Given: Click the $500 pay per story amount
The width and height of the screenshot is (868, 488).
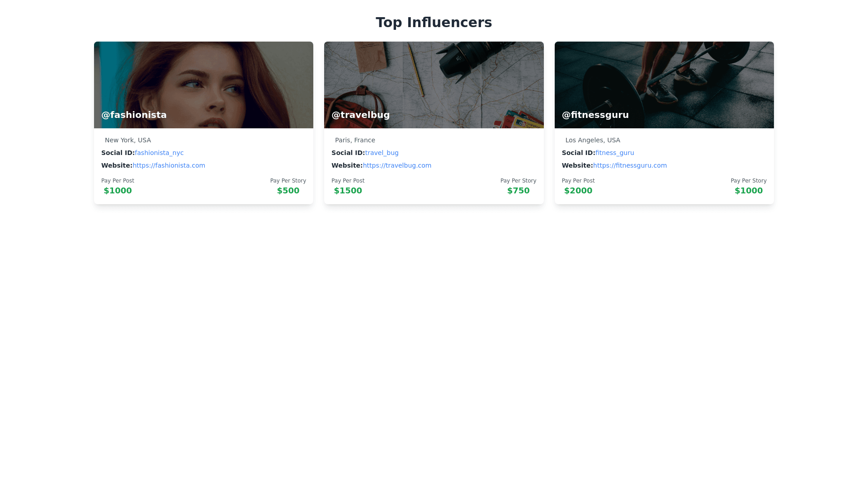Looking at the screenshot, I should coord(288,191).
